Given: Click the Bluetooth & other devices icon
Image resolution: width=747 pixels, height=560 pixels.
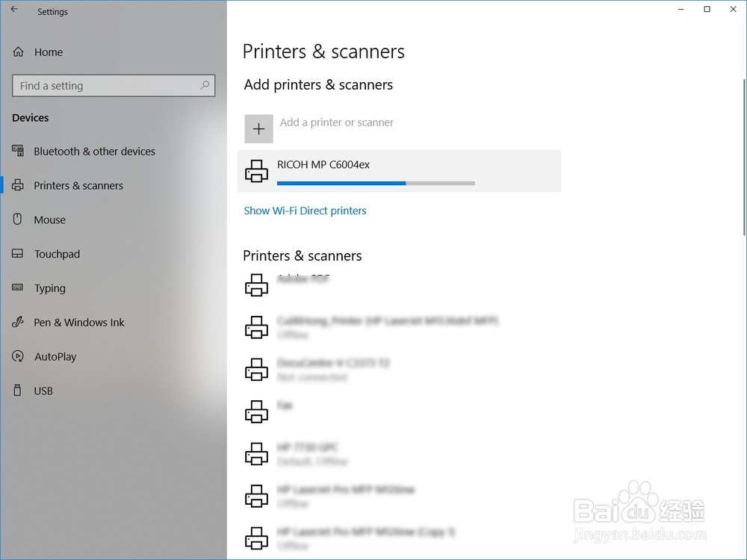Looking at the screenshot, I should click(x=18, y=151).
